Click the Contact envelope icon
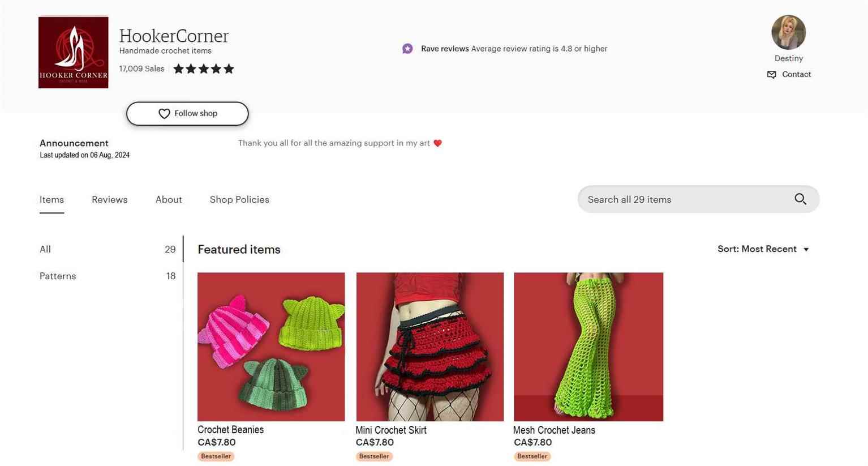Screen dimensions: 868x466 (x=771, y=75)
